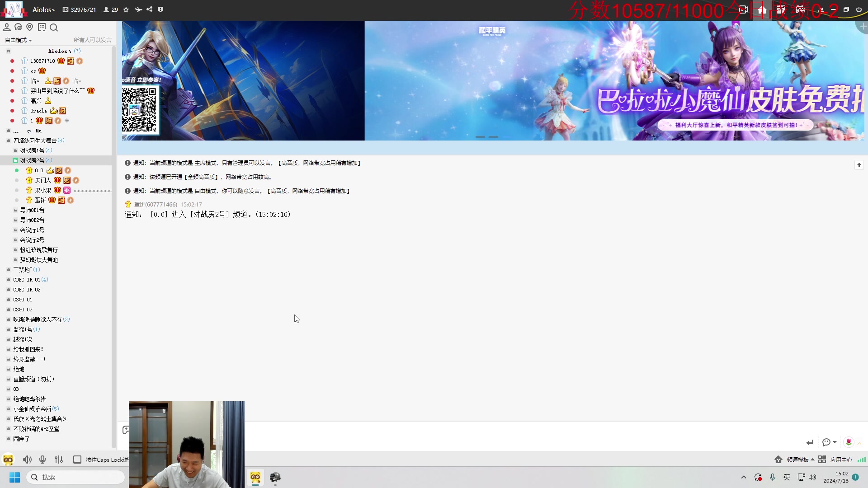Select 直播频道（勿扰） channel
Image resolution: width=868 pixels, height=488 pixels.
click(34, 379)
